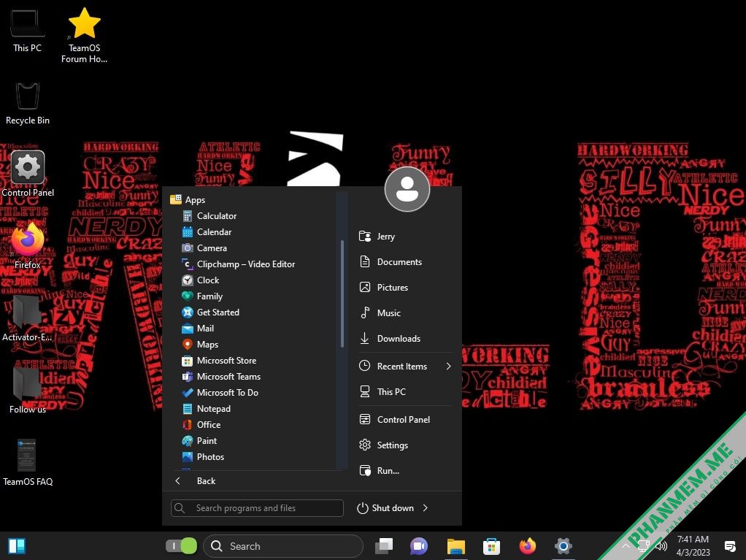Open Firefox on the taskbar
Viewport: 746px width, 560px height.
(527, 545)
